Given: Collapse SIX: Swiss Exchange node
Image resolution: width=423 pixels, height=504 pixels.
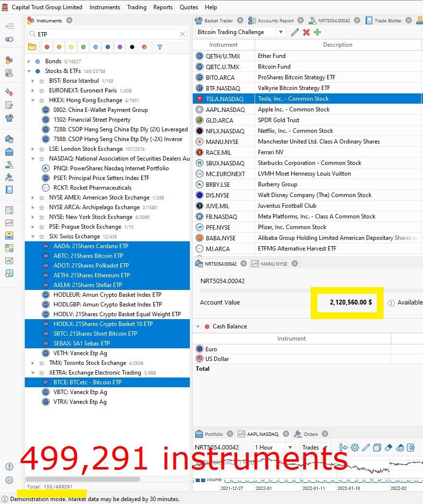Looking at the screenshot, I should (x=33, y=236).
